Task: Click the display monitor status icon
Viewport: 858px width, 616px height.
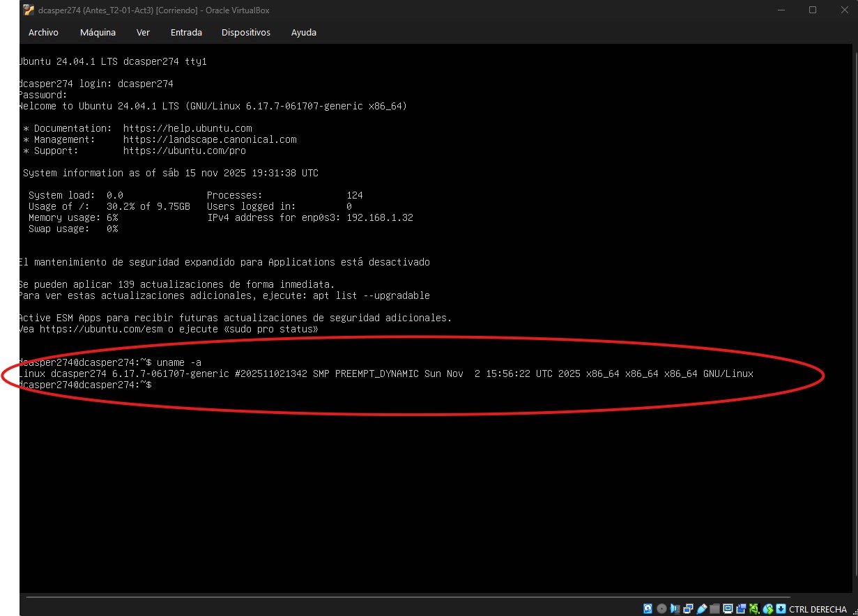Action: pos(728,608)
